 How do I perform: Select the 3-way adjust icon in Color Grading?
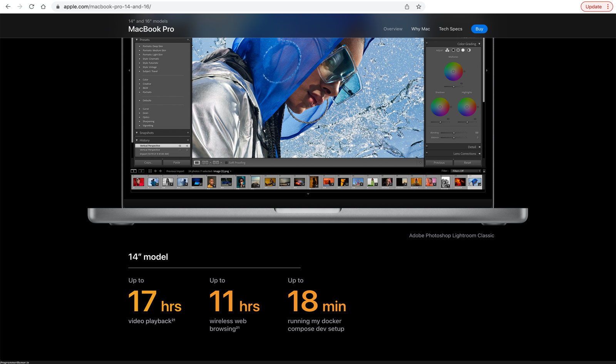(447, 50)
